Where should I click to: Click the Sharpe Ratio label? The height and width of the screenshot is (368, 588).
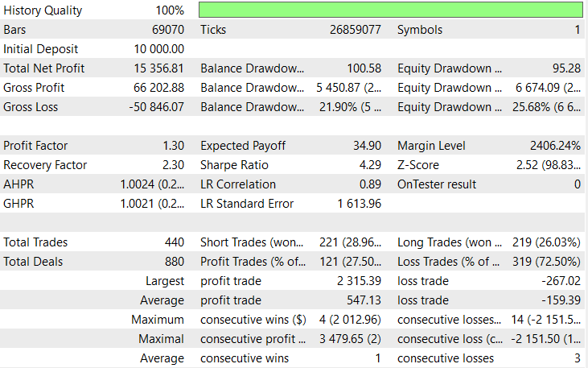pos(234,165)
